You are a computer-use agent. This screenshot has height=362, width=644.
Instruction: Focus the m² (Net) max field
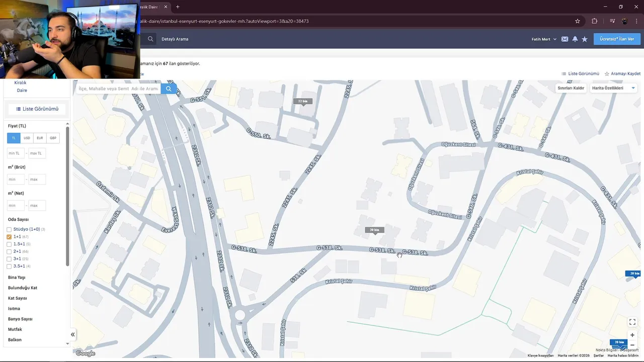point(37,205)
